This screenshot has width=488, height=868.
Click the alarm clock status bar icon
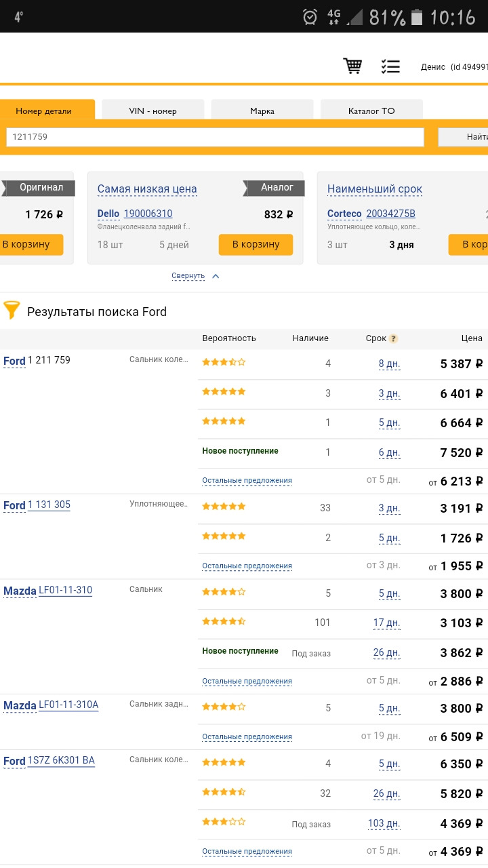[x=310, y=16]
